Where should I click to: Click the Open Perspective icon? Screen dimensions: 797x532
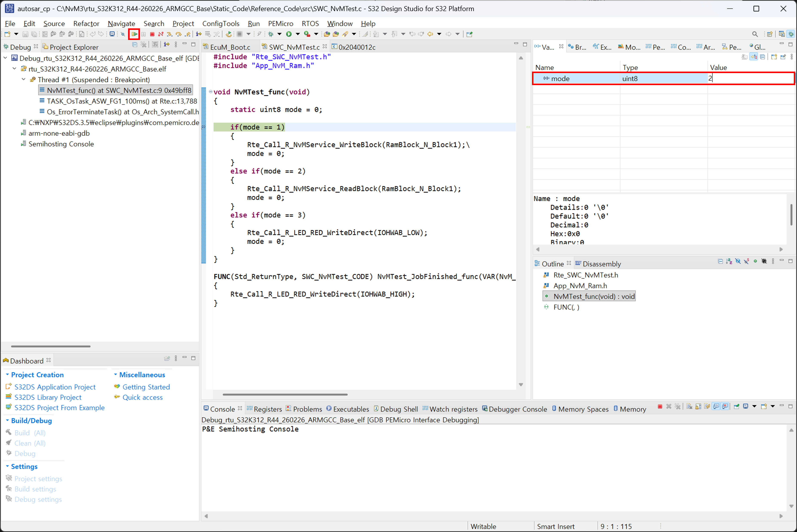[769, 34]
